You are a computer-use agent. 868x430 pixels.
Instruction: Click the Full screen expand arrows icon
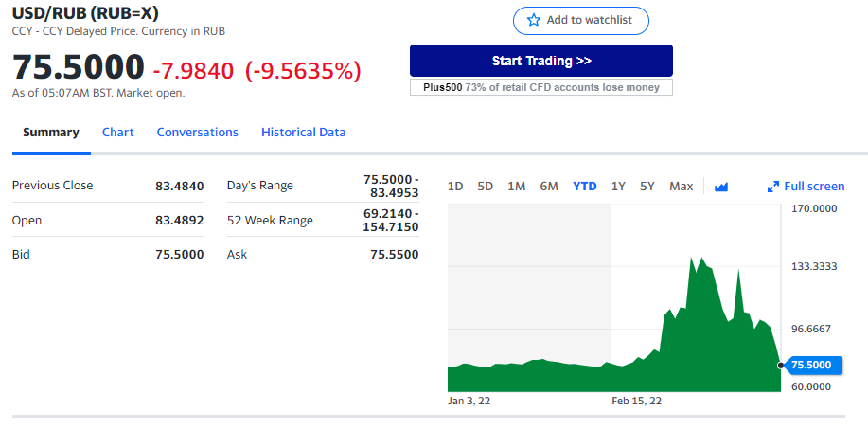coord(773,187)
